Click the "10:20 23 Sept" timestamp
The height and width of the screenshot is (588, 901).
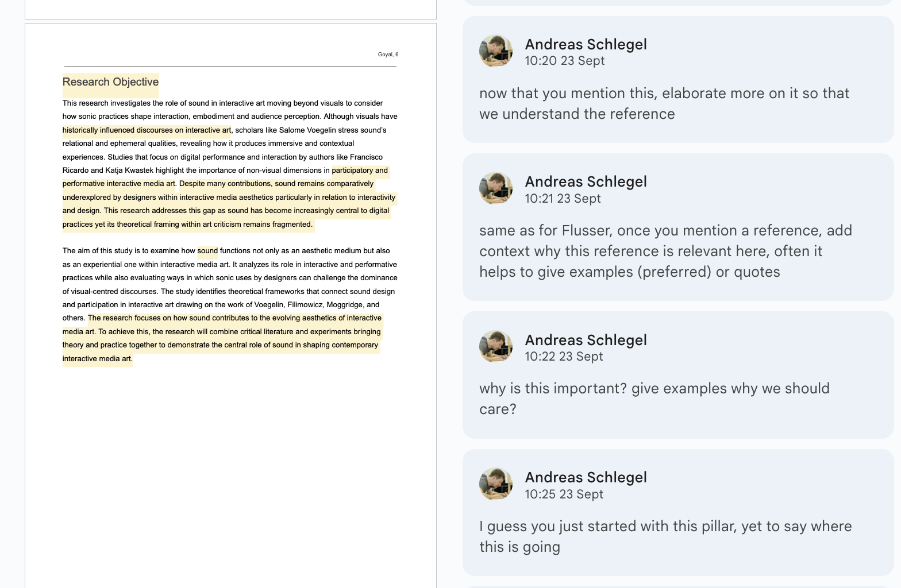[564, 61]
